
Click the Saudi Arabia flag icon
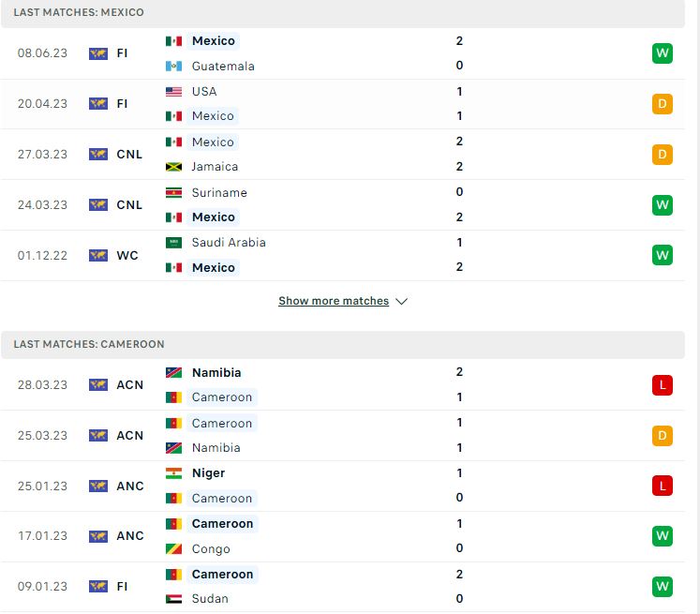pyautogui.click(x=173, y=243)
